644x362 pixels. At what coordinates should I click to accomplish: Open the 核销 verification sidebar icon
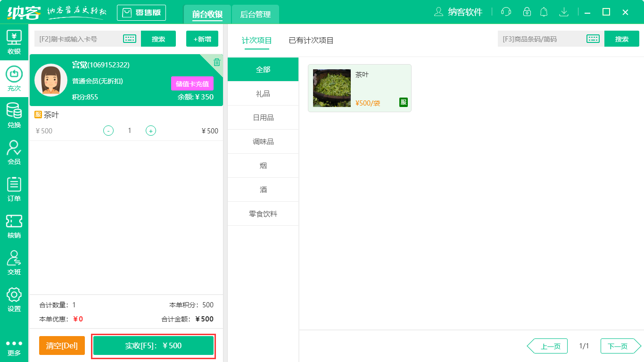pyautogui.click(x=14, y=226)
